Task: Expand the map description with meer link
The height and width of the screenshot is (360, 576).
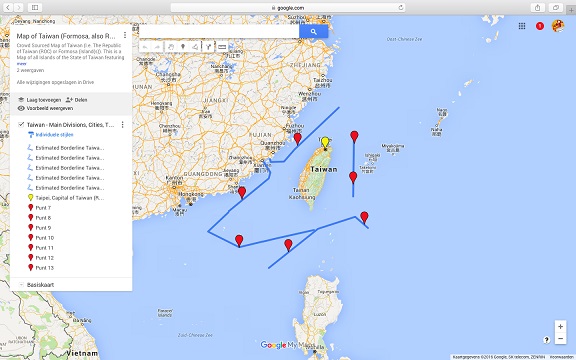Action: (x=21, y=64)
